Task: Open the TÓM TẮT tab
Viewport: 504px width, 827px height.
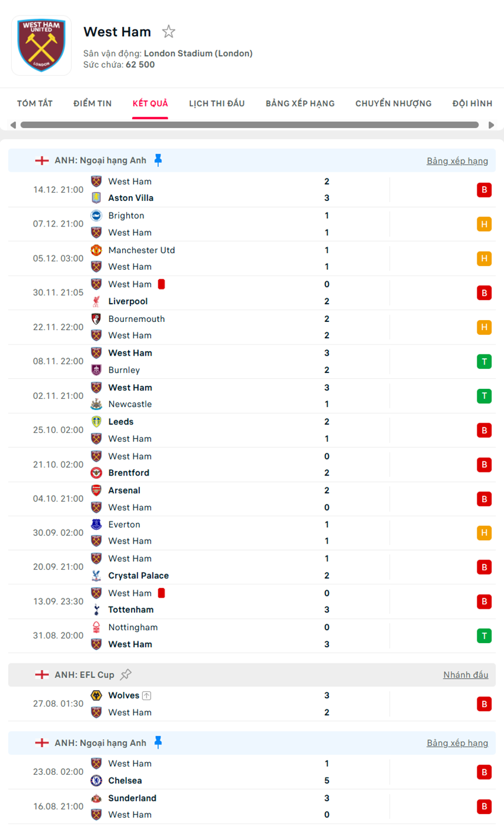Action: [x=35, y=103]
